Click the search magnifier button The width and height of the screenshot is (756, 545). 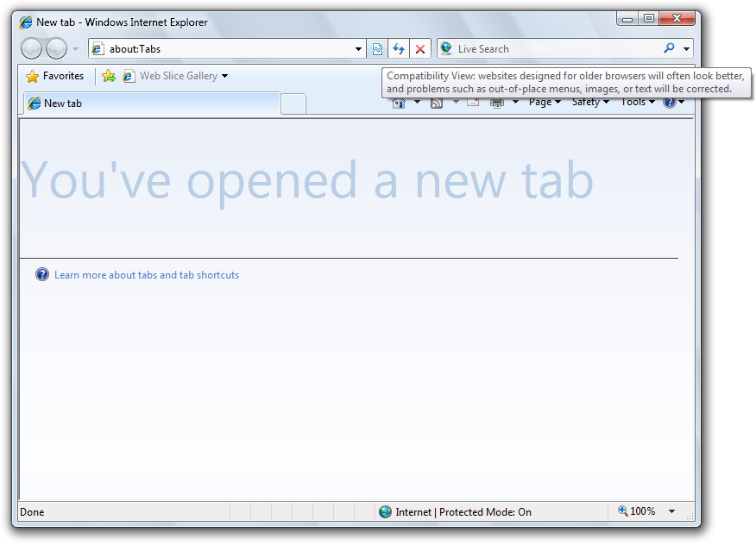[669, 48]
